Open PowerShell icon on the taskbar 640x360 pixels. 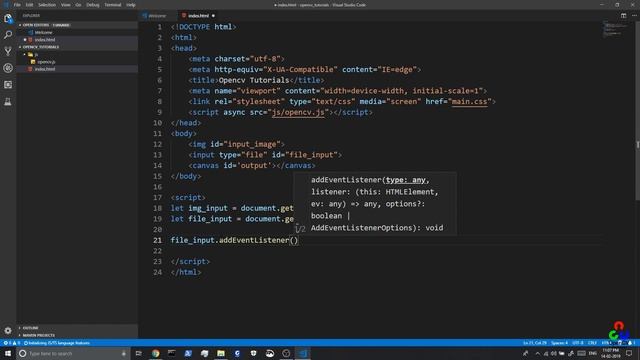(x=188, y=353)
